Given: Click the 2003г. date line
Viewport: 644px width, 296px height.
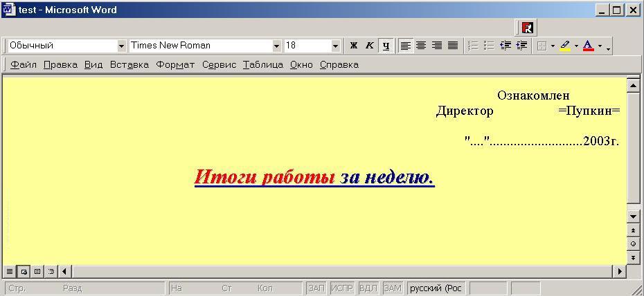Looking at the screenshot, I should [x=542, y=142].
